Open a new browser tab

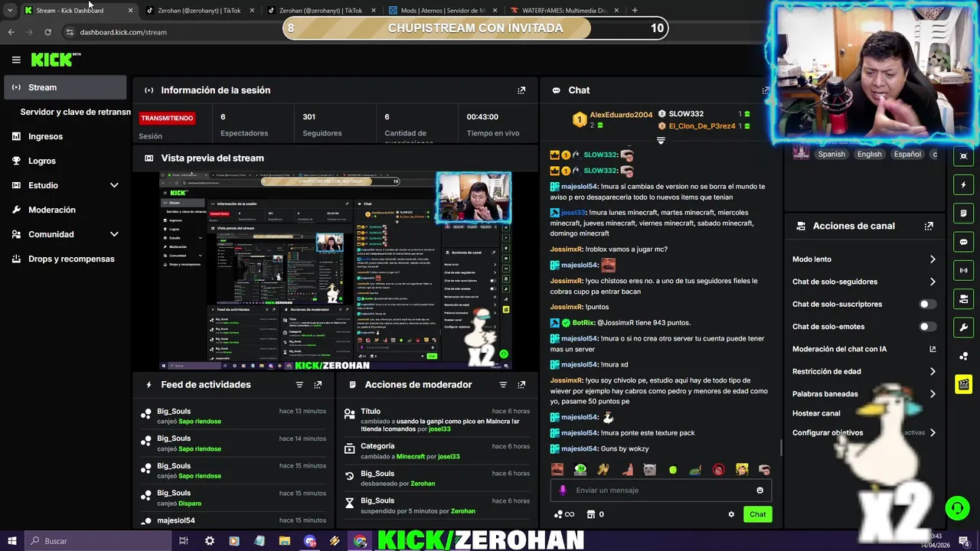635,10
